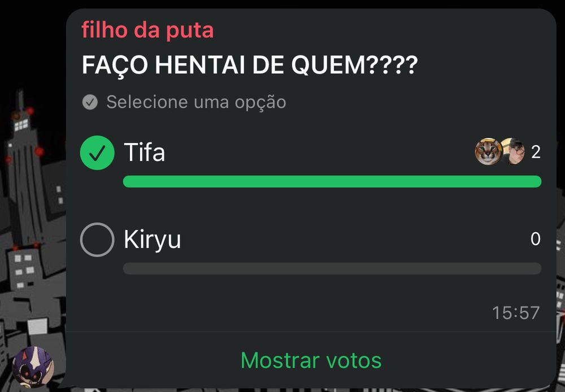
Task: Tap chat wallpaper at right of bubble
Action: pyautogui.click(x=560, y=252)
